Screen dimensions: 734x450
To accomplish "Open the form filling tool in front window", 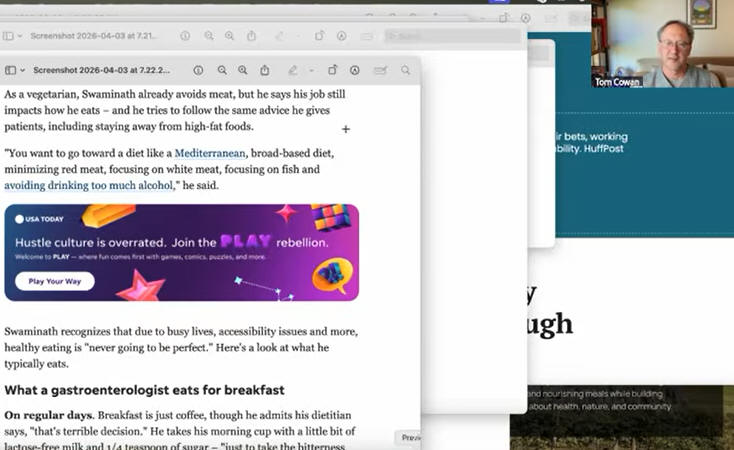I will (x=380, y=71).
